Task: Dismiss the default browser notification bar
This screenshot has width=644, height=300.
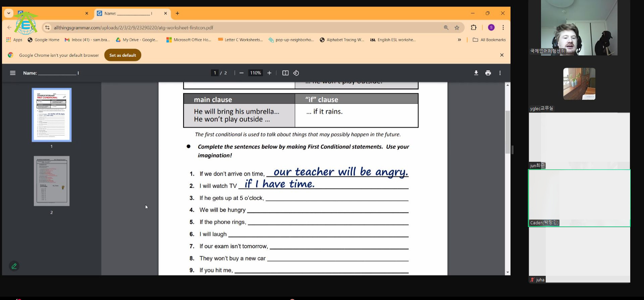Action: point(502,55)
